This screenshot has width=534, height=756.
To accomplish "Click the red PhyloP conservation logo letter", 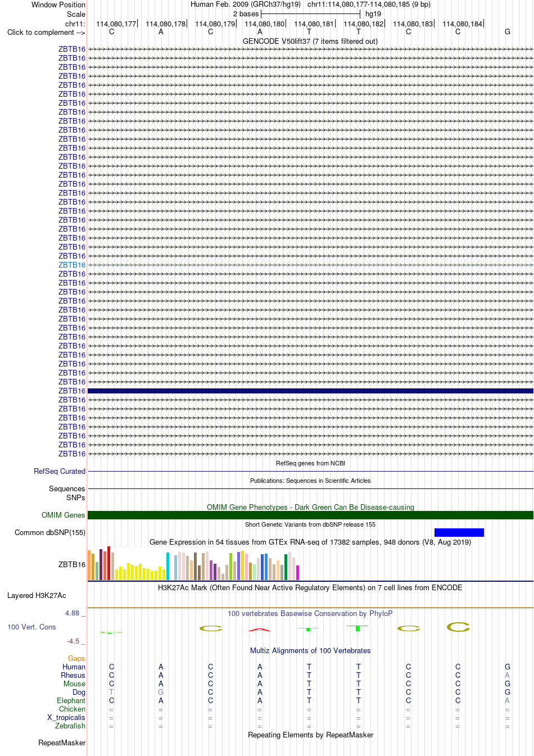I will coord(260,630).
